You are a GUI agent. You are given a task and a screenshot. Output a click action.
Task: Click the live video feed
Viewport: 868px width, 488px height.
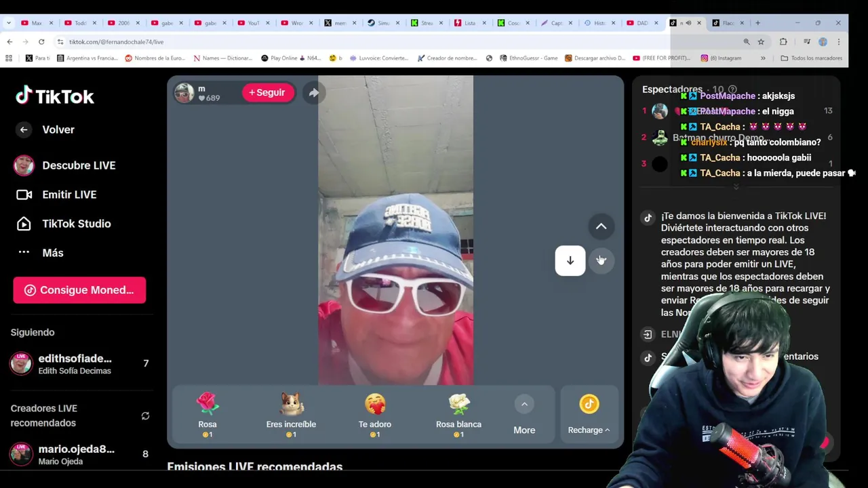pos(396,230)
